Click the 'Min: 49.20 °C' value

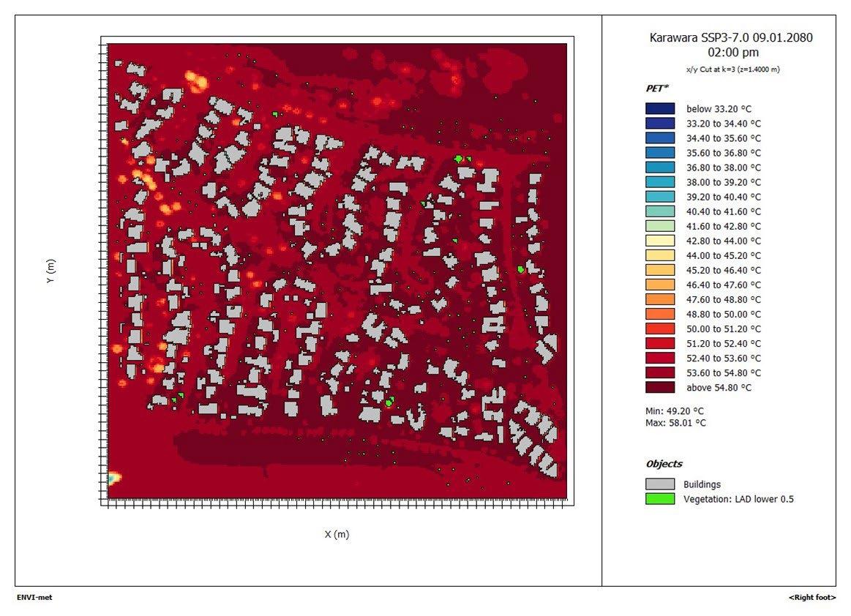tap(674, 411)
